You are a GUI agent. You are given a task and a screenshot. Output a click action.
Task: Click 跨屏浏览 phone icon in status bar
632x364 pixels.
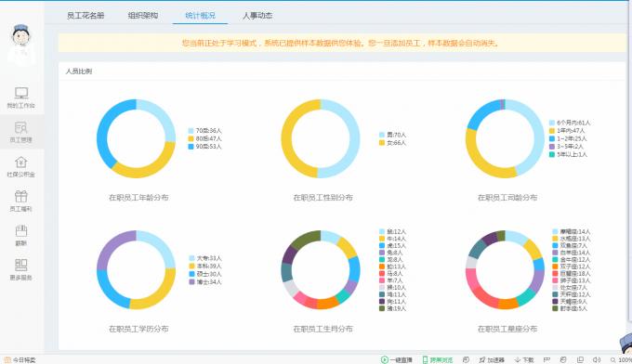425,359
